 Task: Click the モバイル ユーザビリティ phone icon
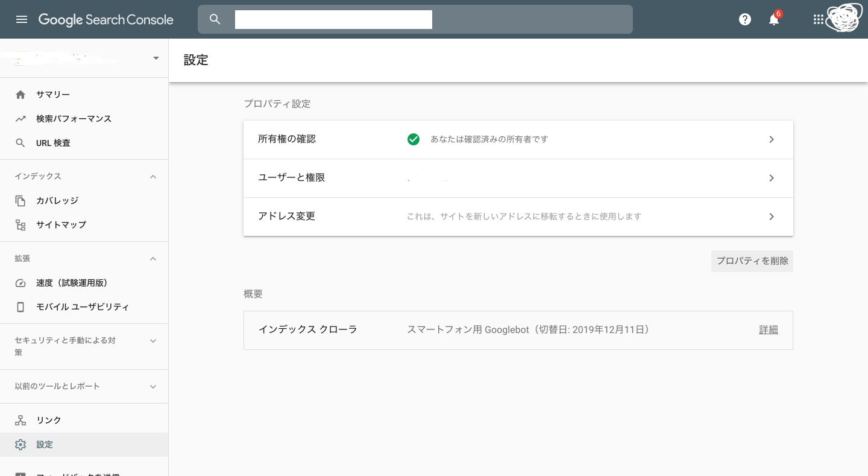click(x=20, y=307)
